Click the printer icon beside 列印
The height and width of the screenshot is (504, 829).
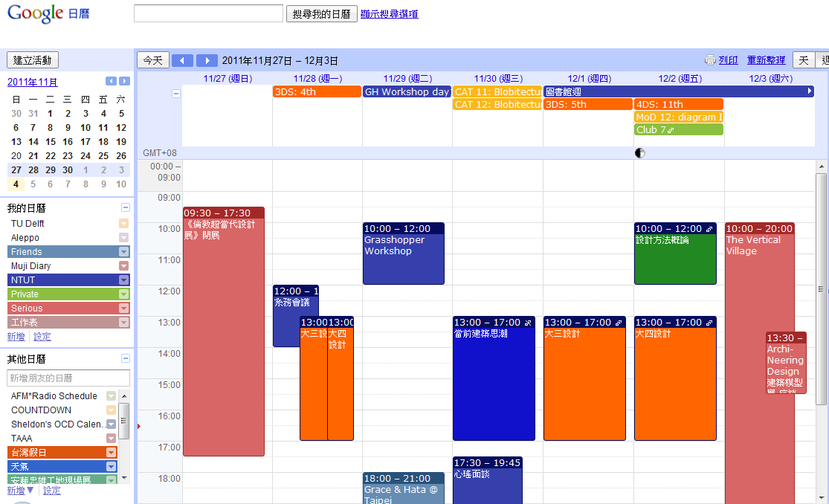[x=710, y=59]
